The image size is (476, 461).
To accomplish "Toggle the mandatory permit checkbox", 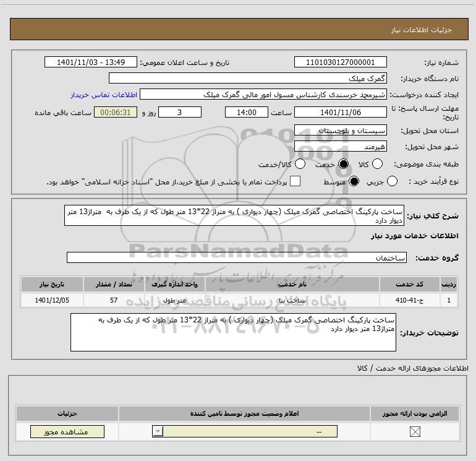I will [x=415, y=432].
